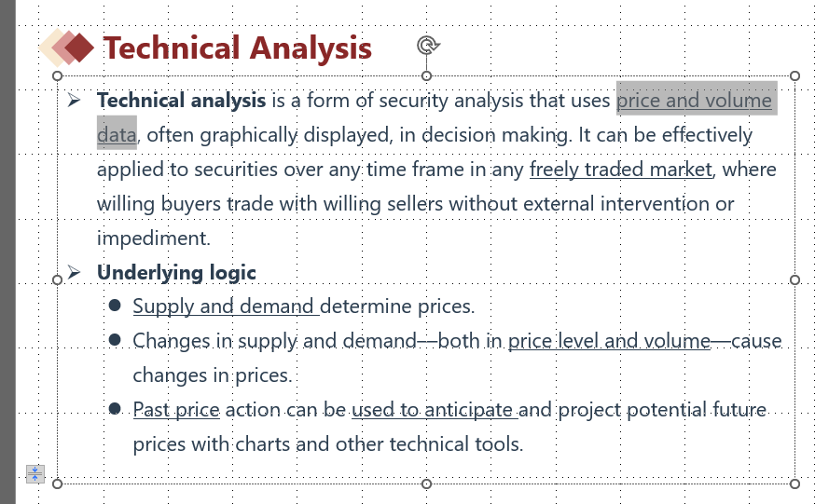
Task: Click the arrow bullet before 'Underlying logic'
Action: click(x=75, y=273)
